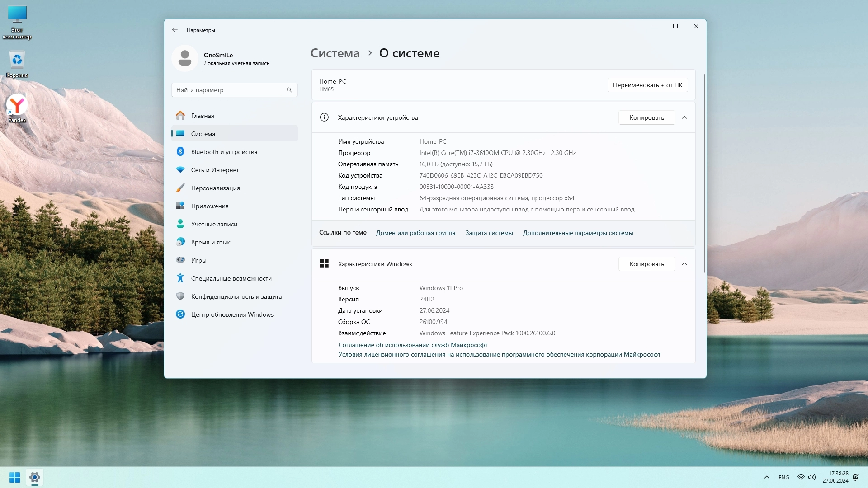Select Учетные записи in sidebar
Screen dimensions: 868x488
[x=214, y=224]
